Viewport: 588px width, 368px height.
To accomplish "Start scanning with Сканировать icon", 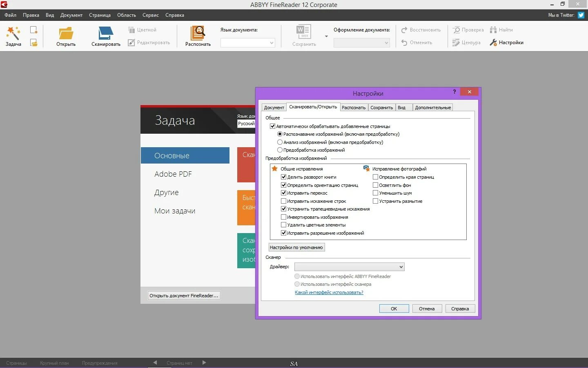I will [x=106, y=33].
